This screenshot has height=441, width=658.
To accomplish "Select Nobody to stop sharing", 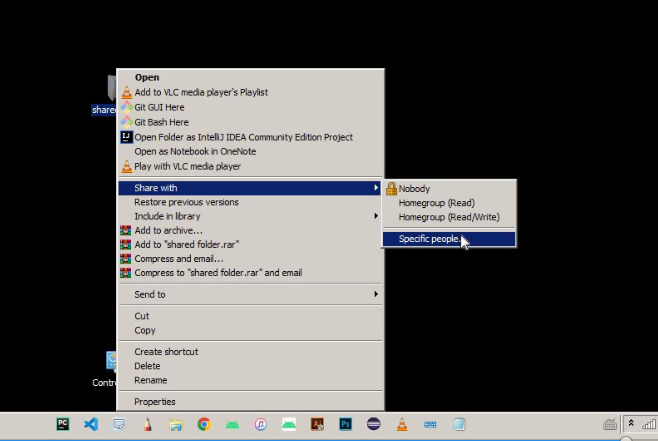I will tap(414, 188).
